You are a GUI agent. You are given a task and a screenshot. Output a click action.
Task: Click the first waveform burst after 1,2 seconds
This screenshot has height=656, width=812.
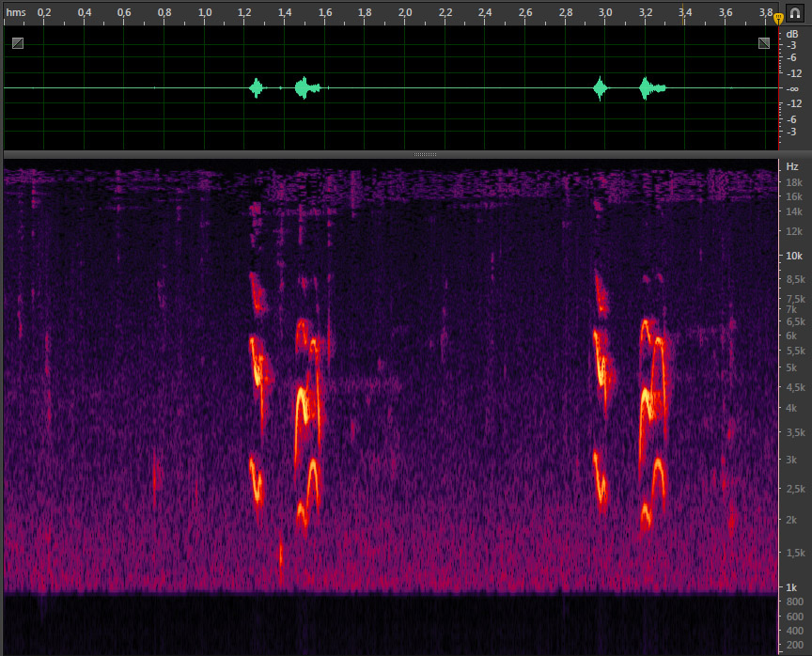257,88
